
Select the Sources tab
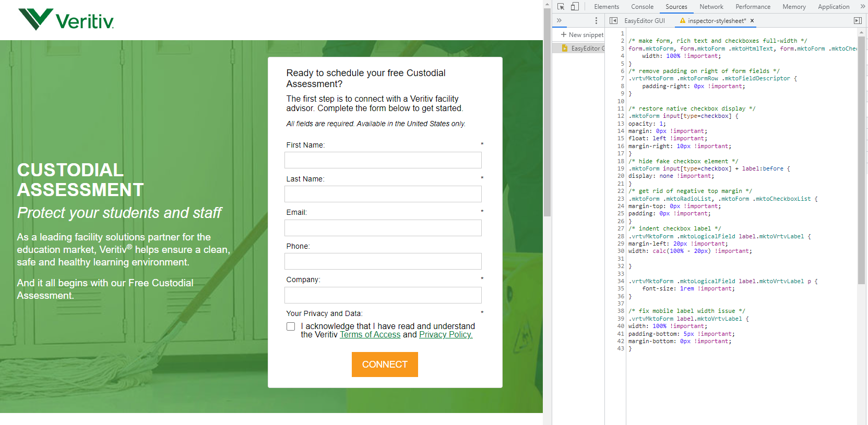point(676,7)
